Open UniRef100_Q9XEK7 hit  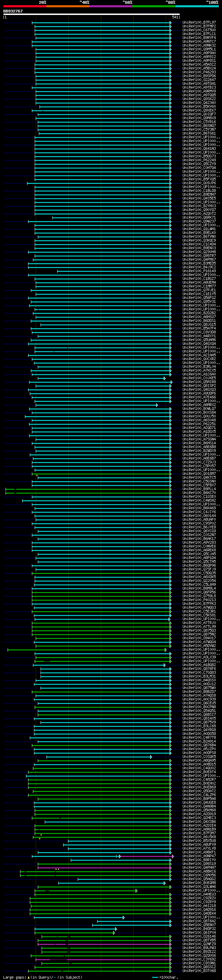tap(199, 110)
